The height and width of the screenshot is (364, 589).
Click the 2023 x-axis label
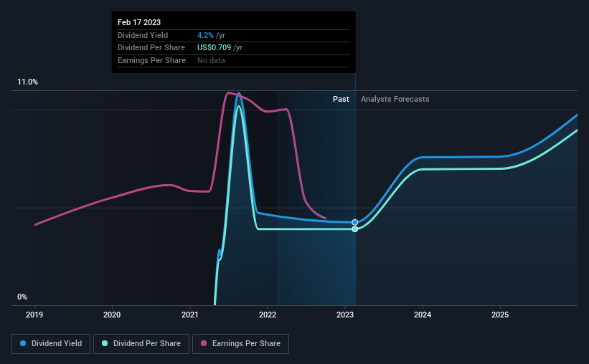(345, 315)
